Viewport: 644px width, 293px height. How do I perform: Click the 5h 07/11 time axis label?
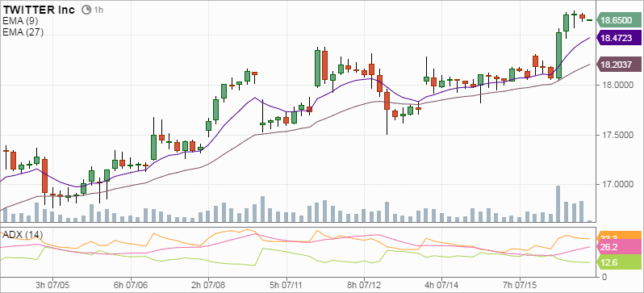286,285
